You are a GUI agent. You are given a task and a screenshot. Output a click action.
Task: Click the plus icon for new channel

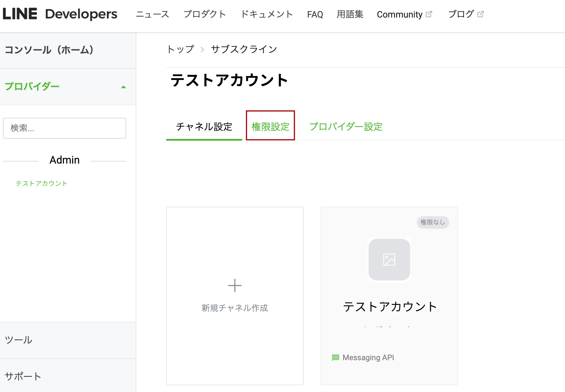(x=235, y=286)
